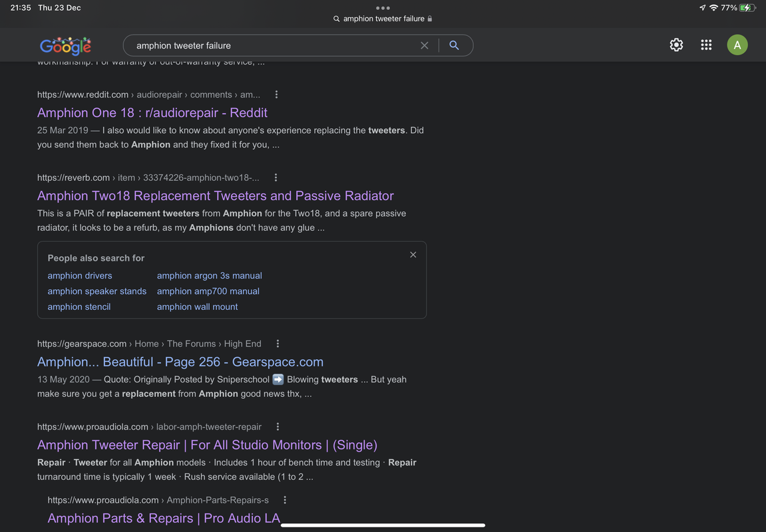This screenshot has height=532, width=766.
Task: Click the reddit.com breadcrumb URL
Action: coord(148,94)
